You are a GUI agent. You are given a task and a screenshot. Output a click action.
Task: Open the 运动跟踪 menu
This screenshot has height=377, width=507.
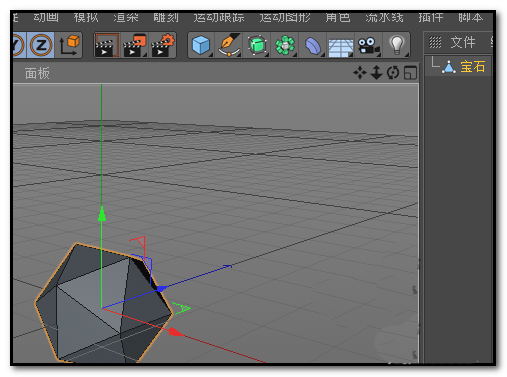pyautogui.click(x=219, y=17)
